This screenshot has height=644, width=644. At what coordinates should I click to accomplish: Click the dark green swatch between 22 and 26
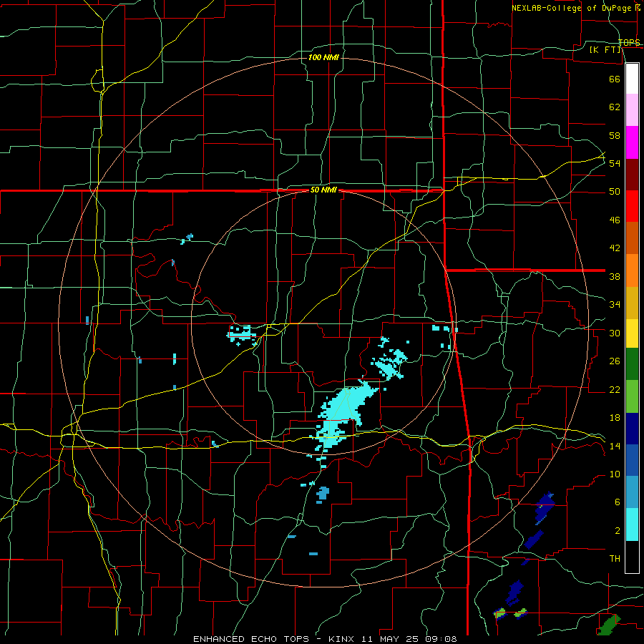[x=632, y=364]
